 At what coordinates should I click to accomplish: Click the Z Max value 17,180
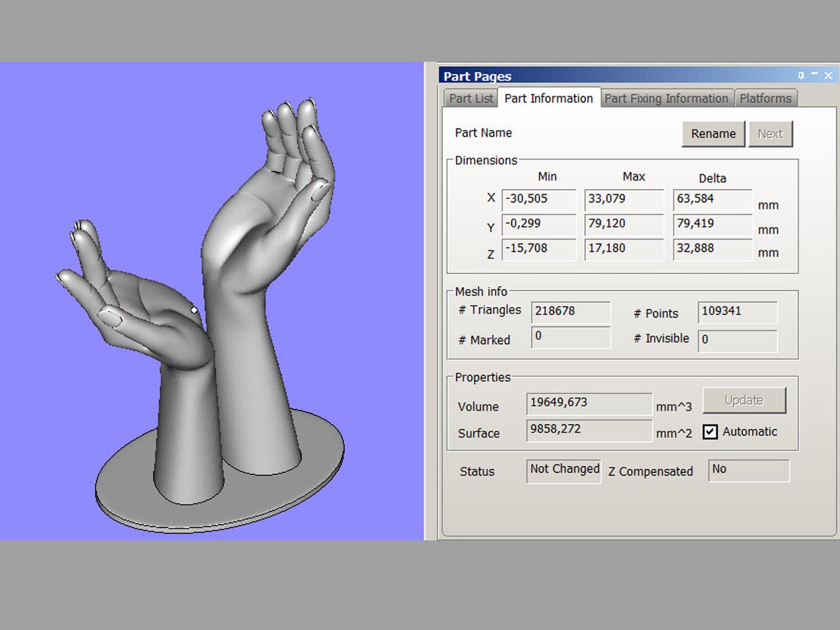[x=624, y=249]
